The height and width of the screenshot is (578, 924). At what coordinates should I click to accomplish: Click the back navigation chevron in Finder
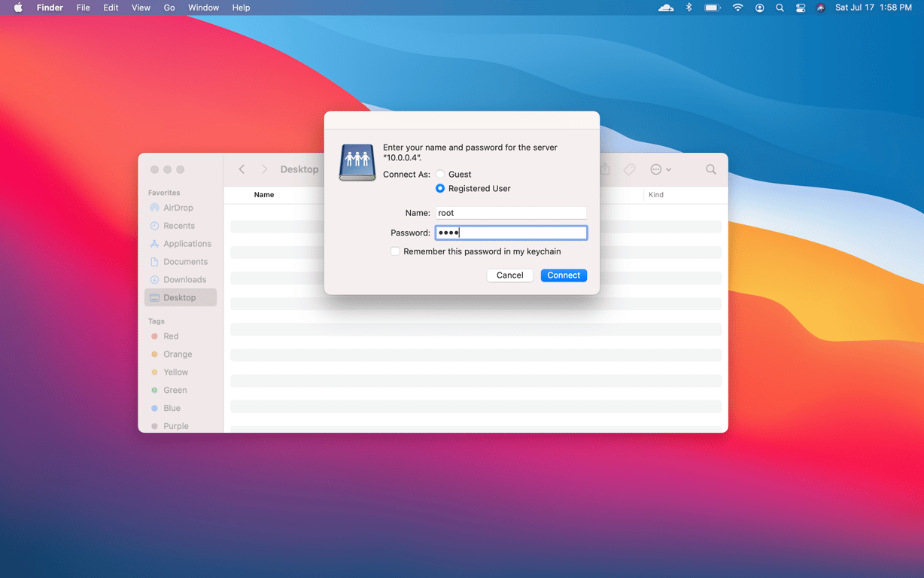[241, 169]
